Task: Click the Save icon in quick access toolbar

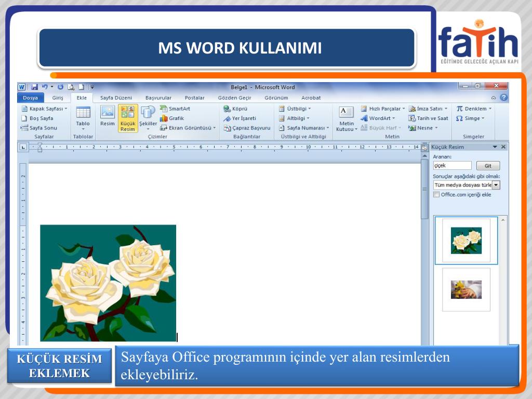Action: point(34,87)
